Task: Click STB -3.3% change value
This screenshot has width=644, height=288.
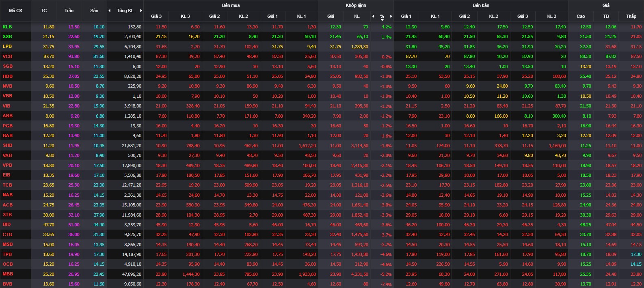Action: click(x=386, y=215)
